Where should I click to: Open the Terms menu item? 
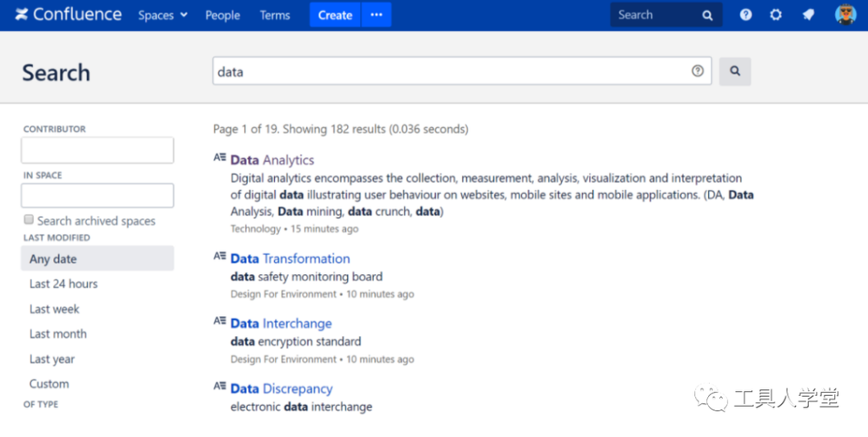pos(275,16)
